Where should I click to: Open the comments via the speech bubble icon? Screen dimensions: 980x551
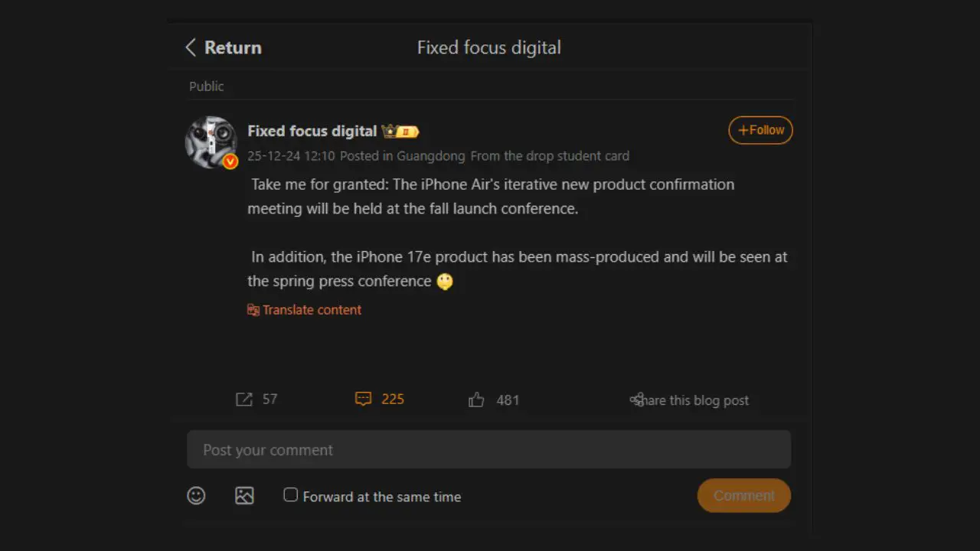(x=363, y=399)
